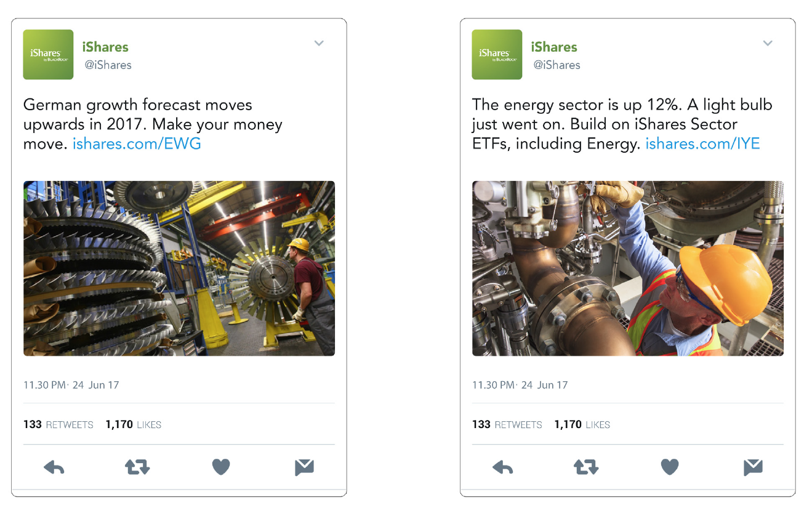The width and height of the screenshot is (812, 513).
Task: Open the turbine factory photo
Action: pos(179,269)
